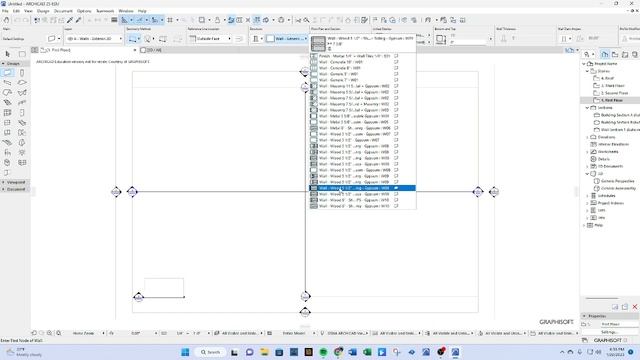Click the grid snap icon in toolbar
This screenshot has width=640, height=360.
pos(170,20)
